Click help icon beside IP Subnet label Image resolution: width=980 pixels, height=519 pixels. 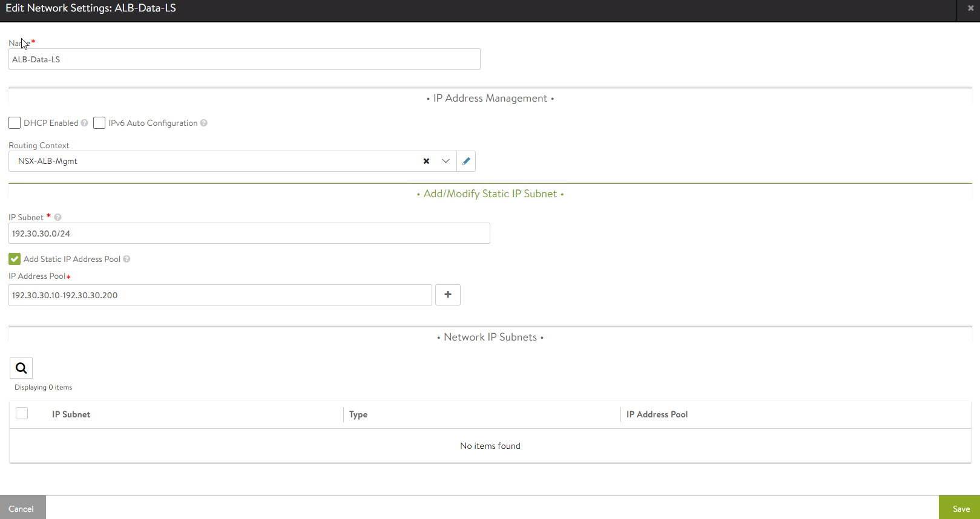(x=58, y=218)
